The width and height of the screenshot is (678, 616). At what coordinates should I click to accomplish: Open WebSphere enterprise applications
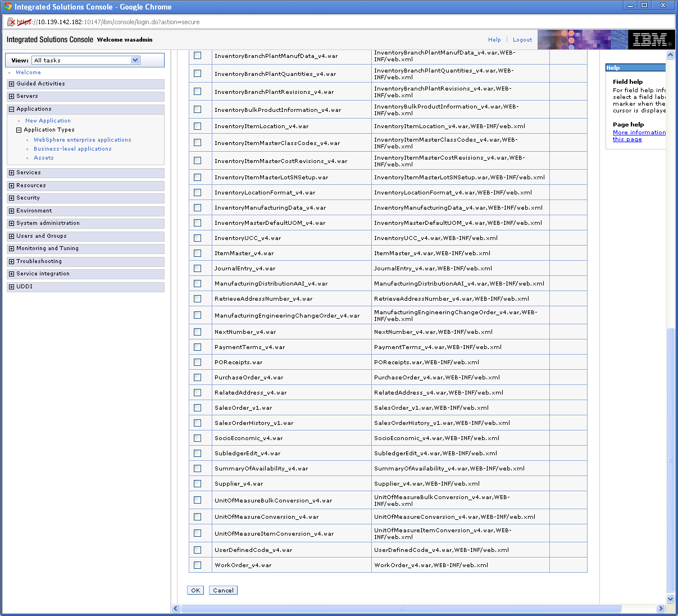click(83, 140)
